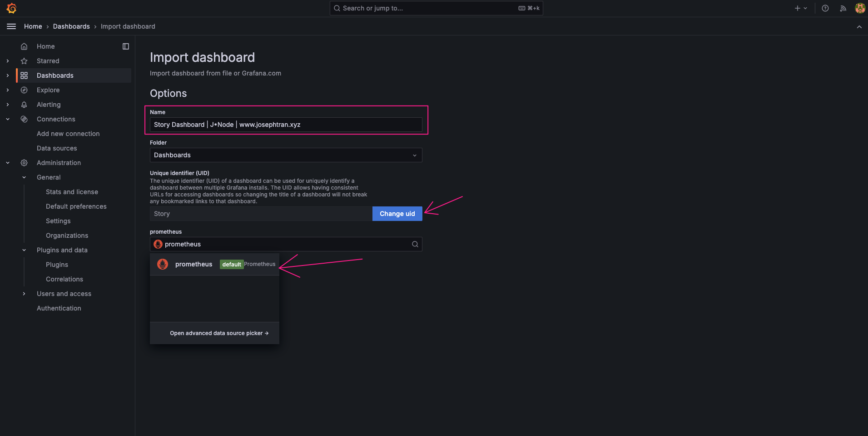Open the Folder Dashboards dropdown
The height and width of the screenshot is (436, 868).
click(x=286, y=155)
